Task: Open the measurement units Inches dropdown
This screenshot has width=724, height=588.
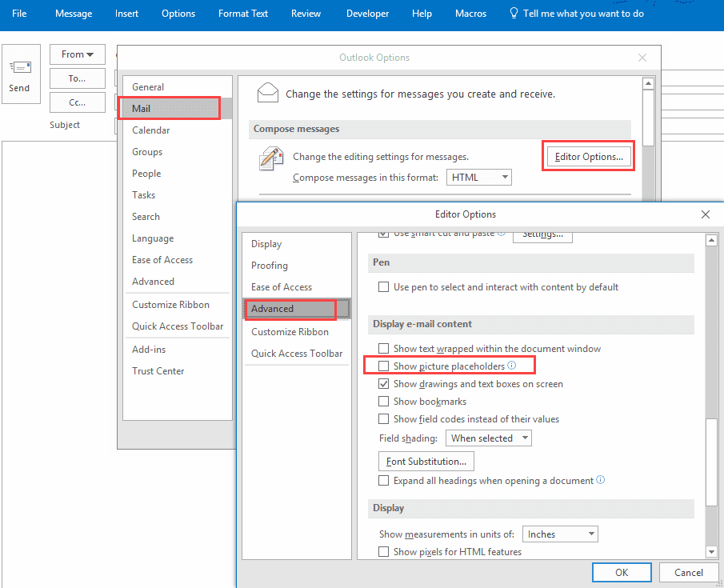Action: click(560, 534)
